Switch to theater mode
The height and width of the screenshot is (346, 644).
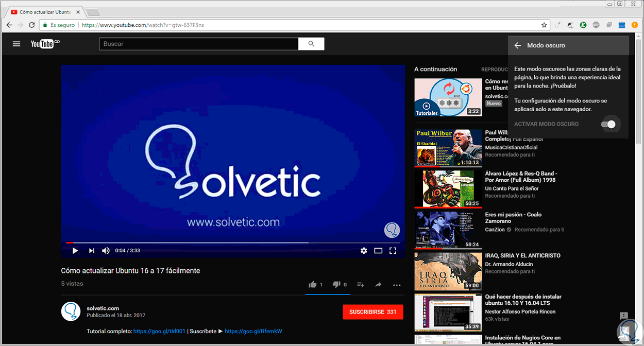coord(378,251)
